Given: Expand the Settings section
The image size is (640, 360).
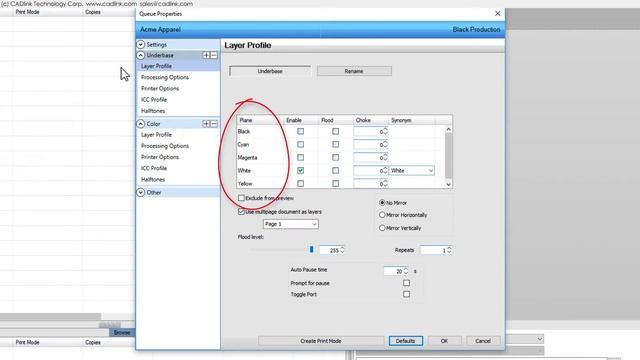Looking at the screenshot, I should (140, 44).
